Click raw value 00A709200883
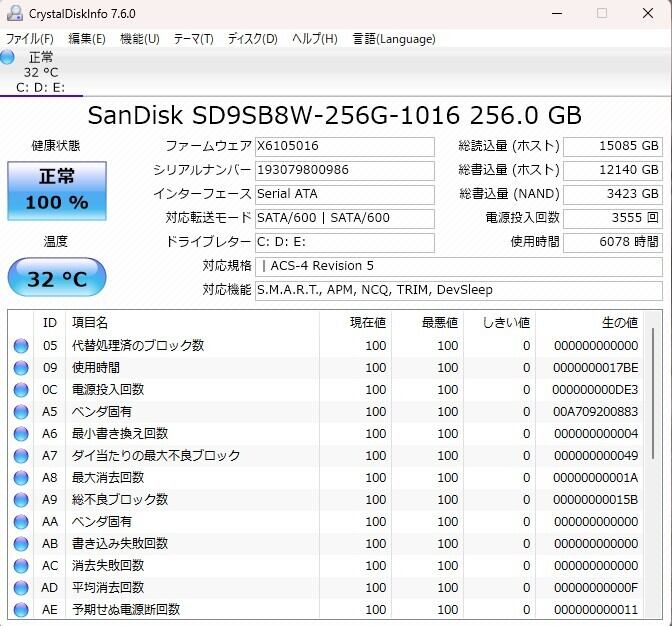Screen dimensions: 672x626 pyautogui.click(x=595, y=412)
